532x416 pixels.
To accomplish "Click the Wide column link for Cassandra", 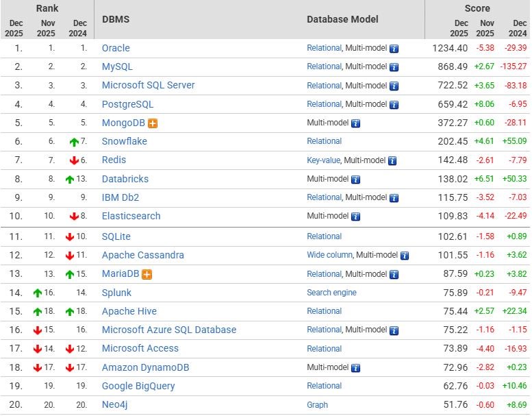I will [x=329, y=255].
